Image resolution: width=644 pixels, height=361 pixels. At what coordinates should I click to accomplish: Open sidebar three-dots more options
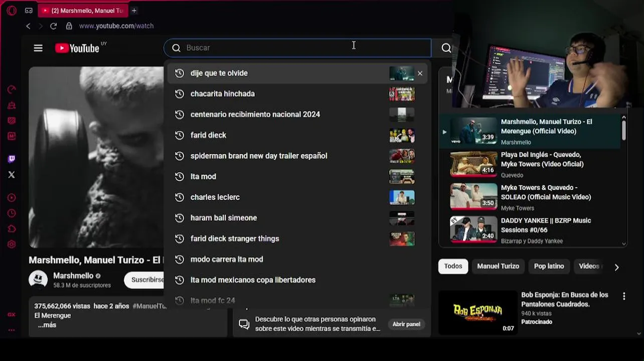11,330
